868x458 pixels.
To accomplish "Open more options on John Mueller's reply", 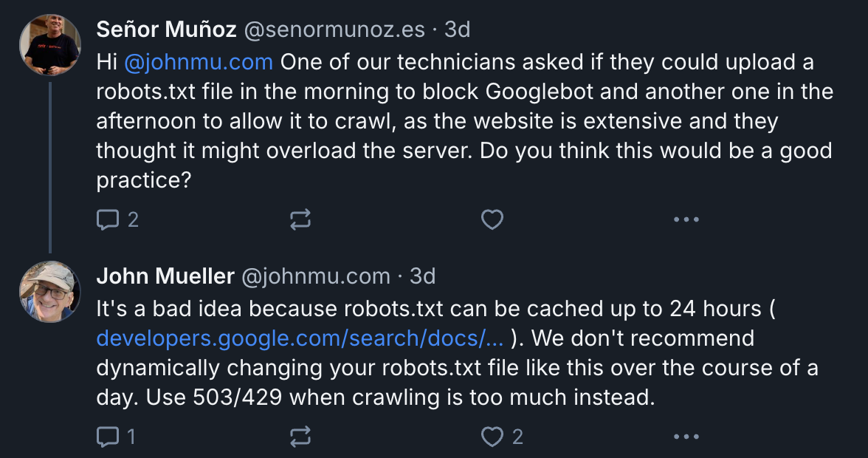I will click(x=686, y=436).
